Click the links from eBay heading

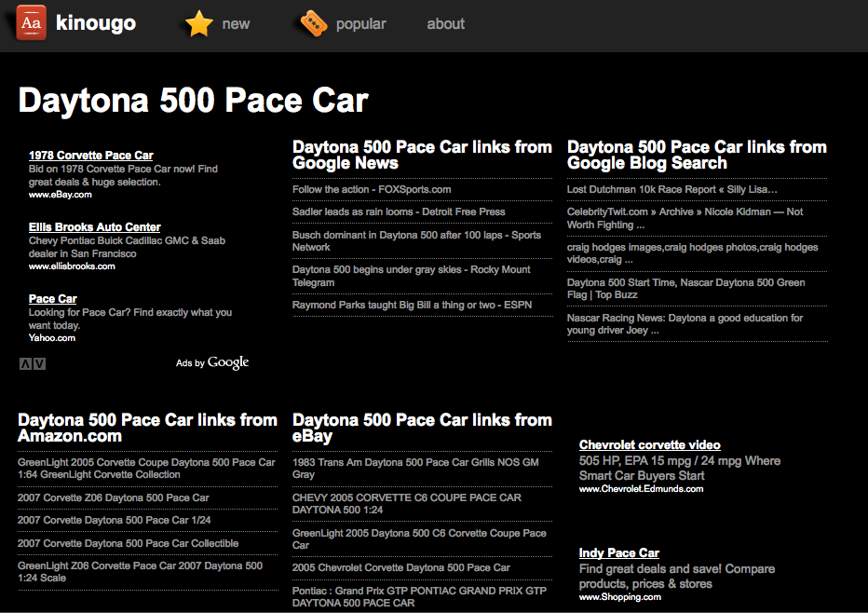click(x=422, y=428)
